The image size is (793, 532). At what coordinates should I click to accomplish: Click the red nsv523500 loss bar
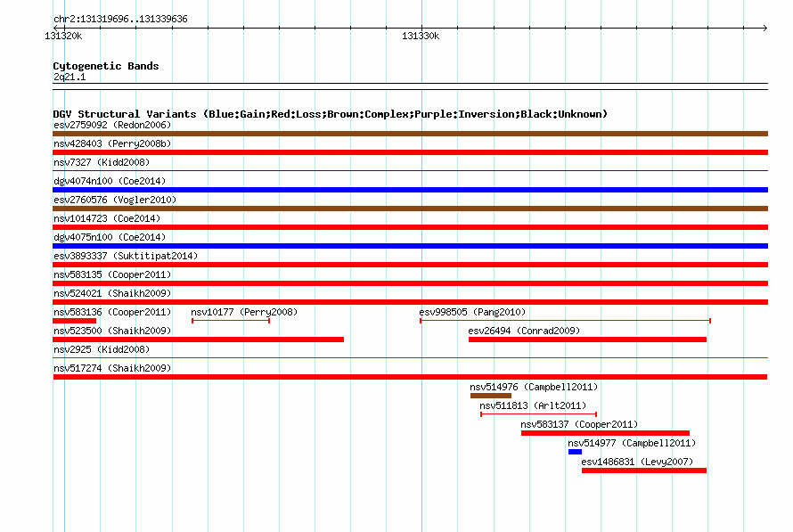coord(198,340)
